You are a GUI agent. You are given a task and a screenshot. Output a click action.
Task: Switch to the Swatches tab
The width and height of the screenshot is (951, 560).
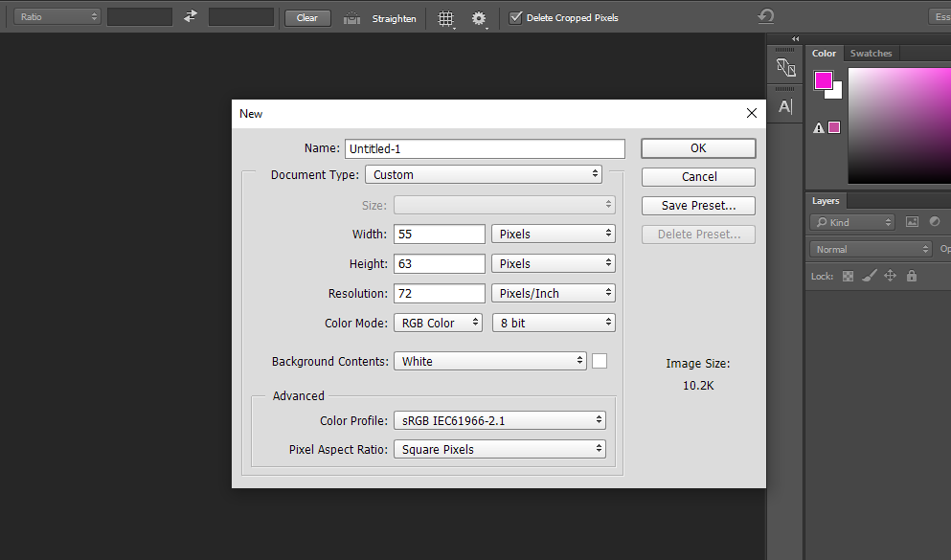click(871, 54)
